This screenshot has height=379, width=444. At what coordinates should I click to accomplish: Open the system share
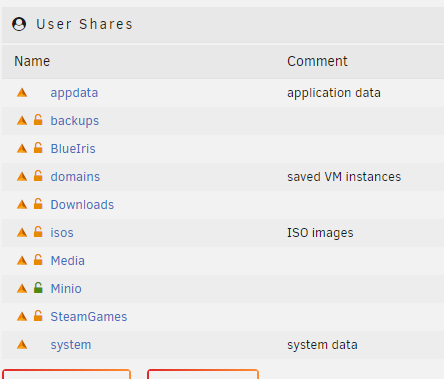click(71, 345)
